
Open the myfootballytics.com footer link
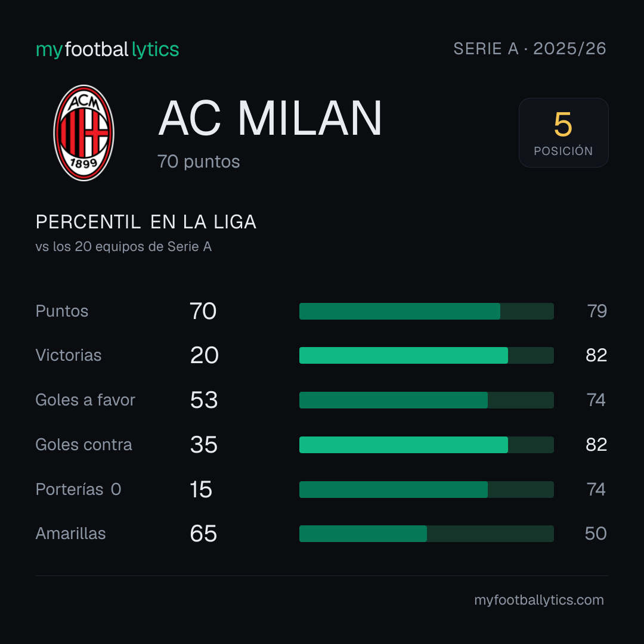click(539, 600)
